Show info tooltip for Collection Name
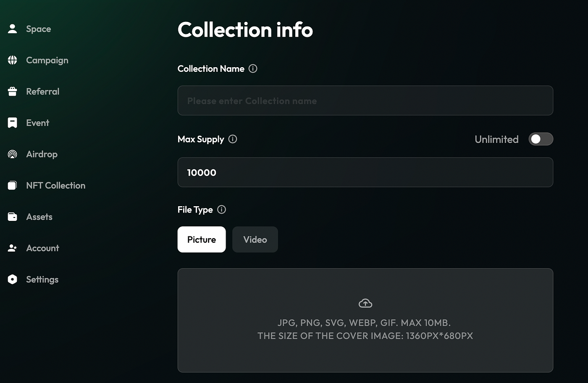Viewport: 588px width, 383px height. [x=253, y=68]
